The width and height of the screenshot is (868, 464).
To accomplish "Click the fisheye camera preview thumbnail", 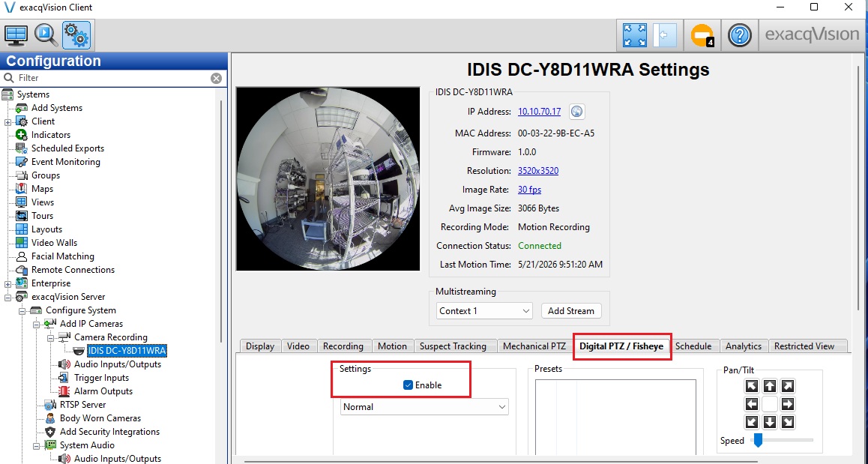I will pos(328,179).
